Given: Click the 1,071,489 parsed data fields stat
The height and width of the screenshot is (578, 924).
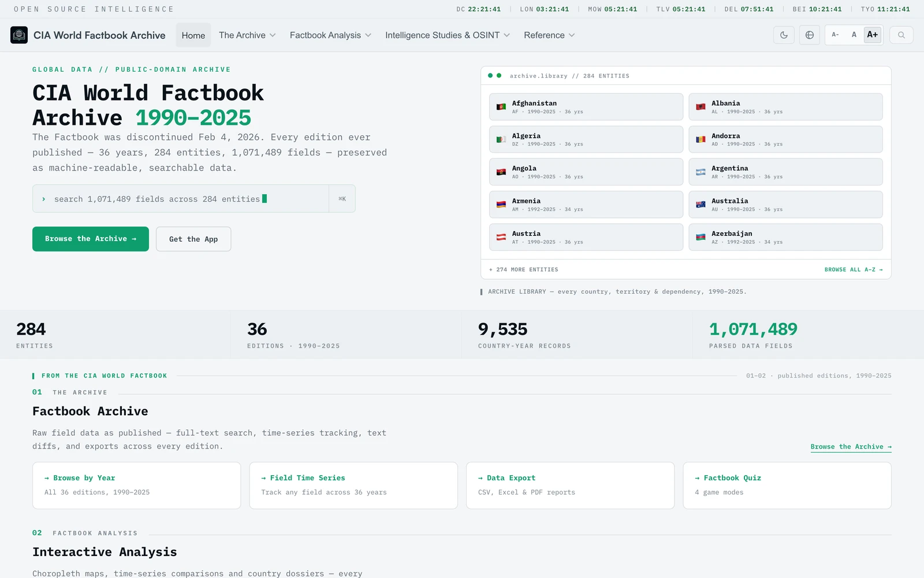Looking at the screenshot, I should [808, 335].
